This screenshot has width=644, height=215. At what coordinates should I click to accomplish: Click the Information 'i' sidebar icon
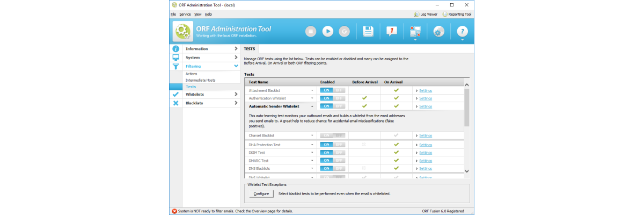pyautogui.click(x=175, y=48)
